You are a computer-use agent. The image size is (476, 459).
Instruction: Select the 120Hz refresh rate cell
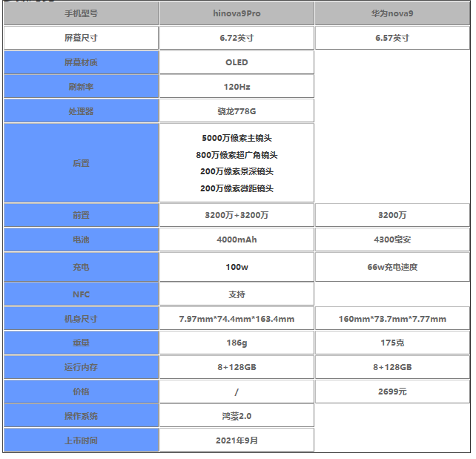[237, 87]
